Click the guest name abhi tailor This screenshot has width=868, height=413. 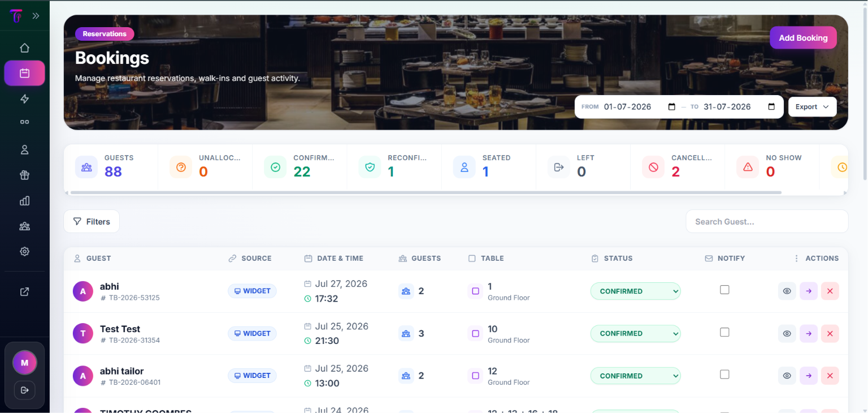pos(122,371)
